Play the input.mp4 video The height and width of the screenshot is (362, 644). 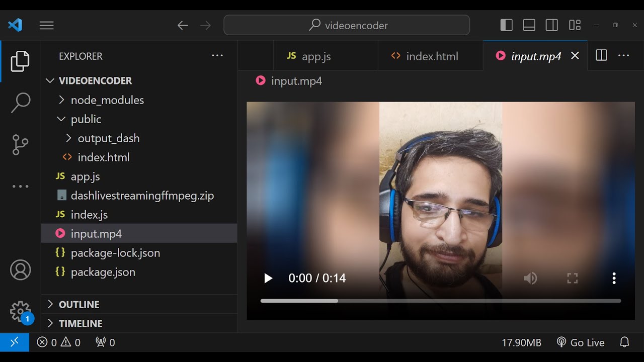coord(268,279)
